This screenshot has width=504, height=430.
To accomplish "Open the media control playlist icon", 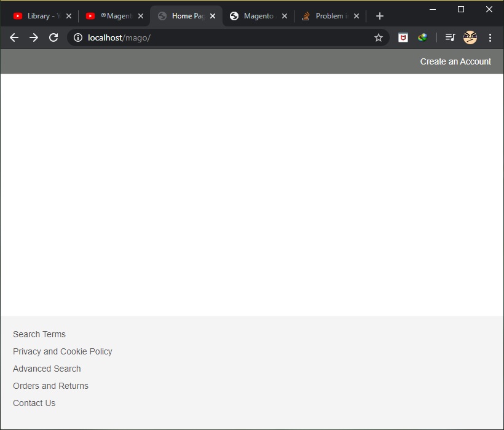I will click(450, 37).
